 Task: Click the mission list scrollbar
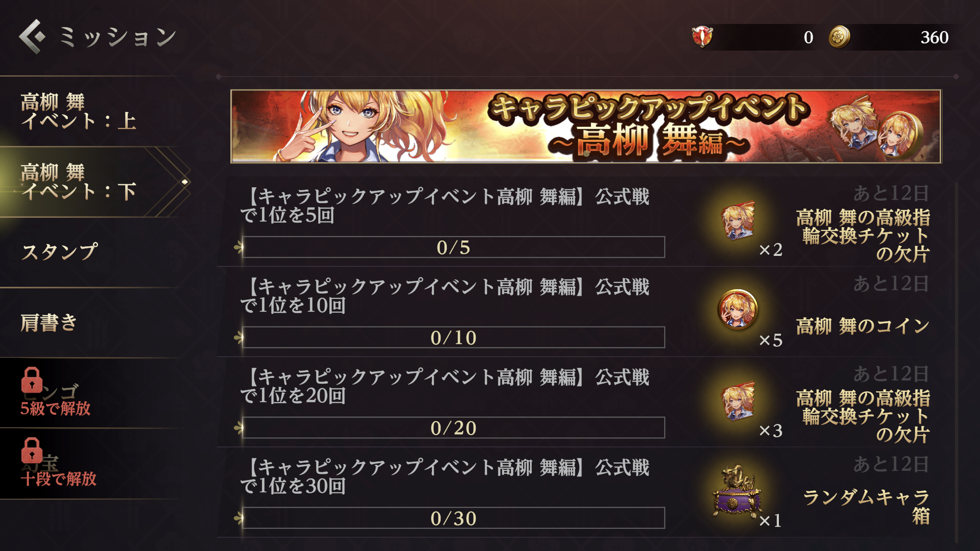pos(956,362)
